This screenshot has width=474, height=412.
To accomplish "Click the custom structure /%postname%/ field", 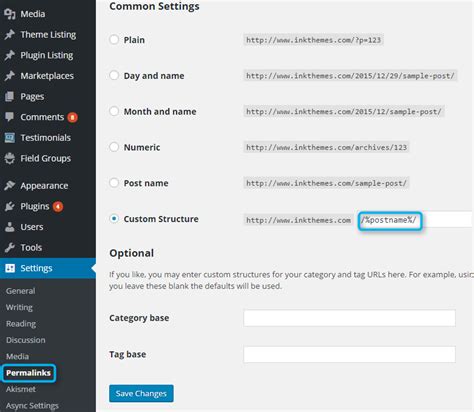I will (415, 220).
